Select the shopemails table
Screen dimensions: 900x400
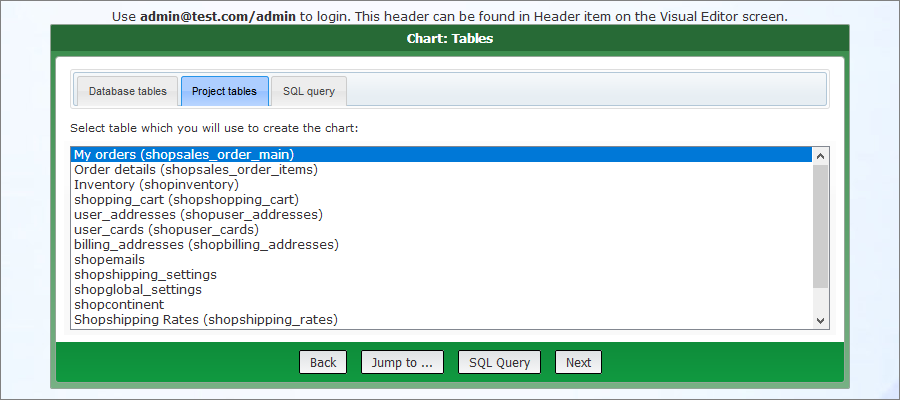pos(441,259)
